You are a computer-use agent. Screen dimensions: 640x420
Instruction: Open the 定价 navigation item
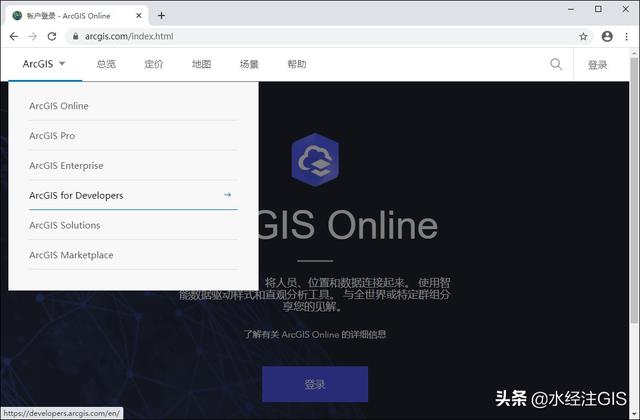click(154, 64)
